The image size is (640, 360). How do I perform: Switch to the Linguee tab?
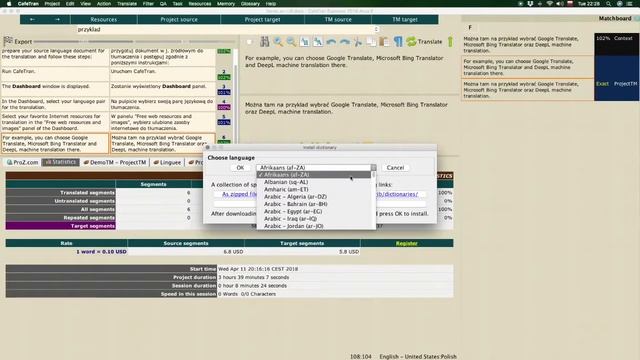pos(167,162)
